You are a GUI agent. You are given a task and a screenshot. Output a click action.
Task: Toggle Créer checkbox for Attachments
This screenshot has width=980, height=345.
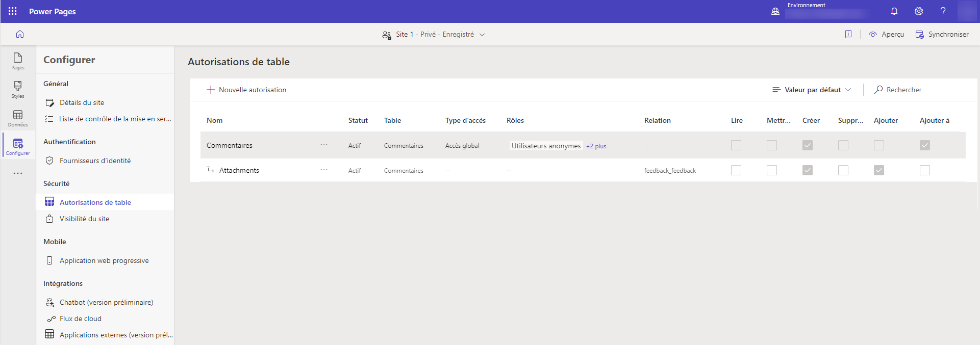click(x=808, y=170)
